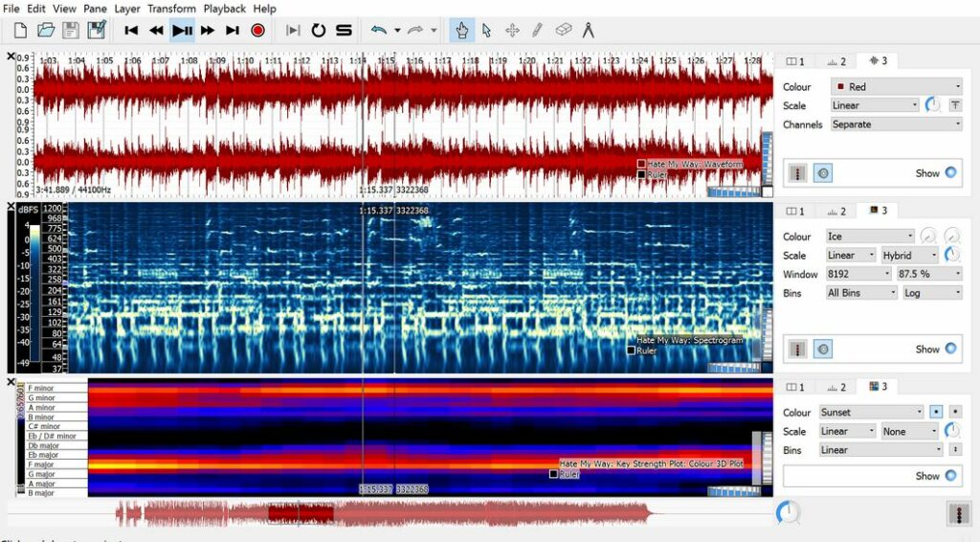Undo the last action with the blue arrow
Screen dimensions: 980x542
(379, 30)
